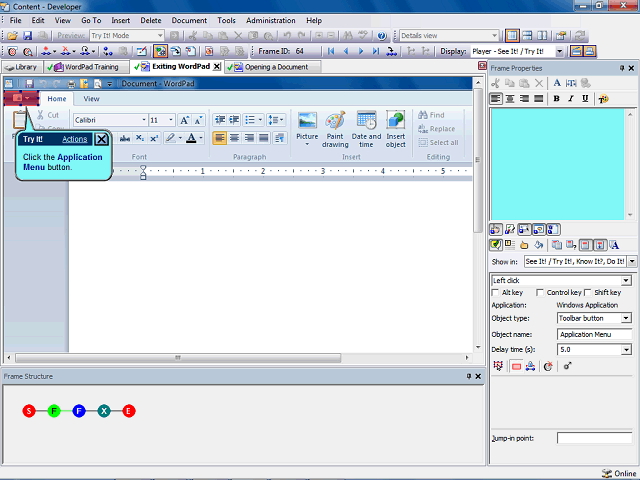Toggle the Control key checkbox
640x480 pixels.
(x=540, y=292)
